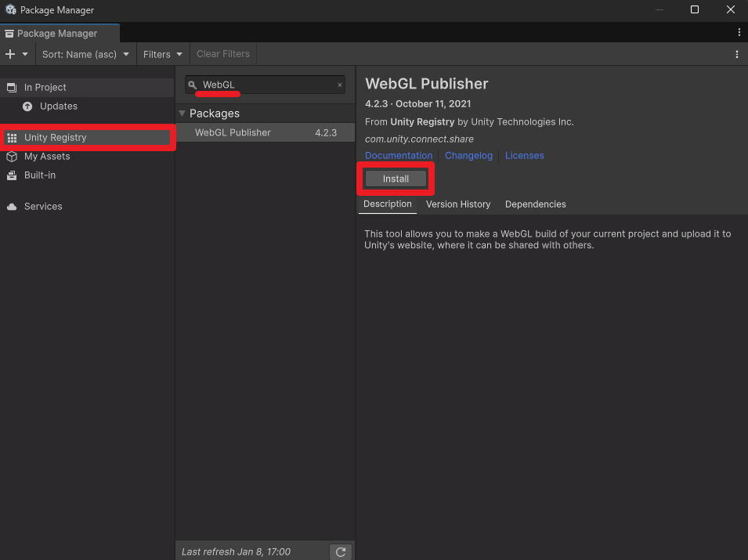Click the search magnifier icon
Image resolution: width=748 pixels, height=560 pixels.
point(192,85)
